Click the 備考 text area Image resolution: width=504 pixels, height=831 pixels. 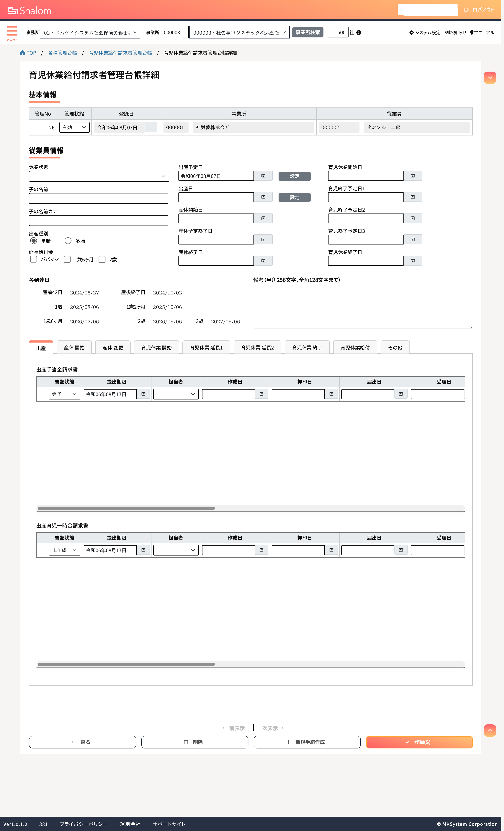point(363,308)
